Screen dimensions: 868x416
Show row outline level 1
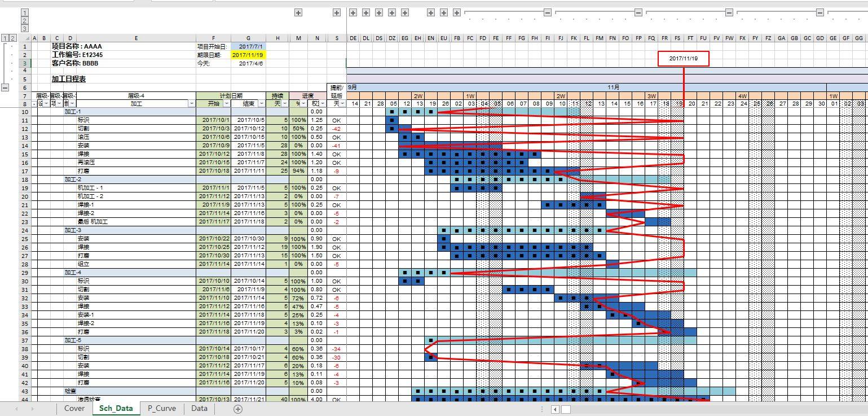pyautogui.click(x=5, y=38)
